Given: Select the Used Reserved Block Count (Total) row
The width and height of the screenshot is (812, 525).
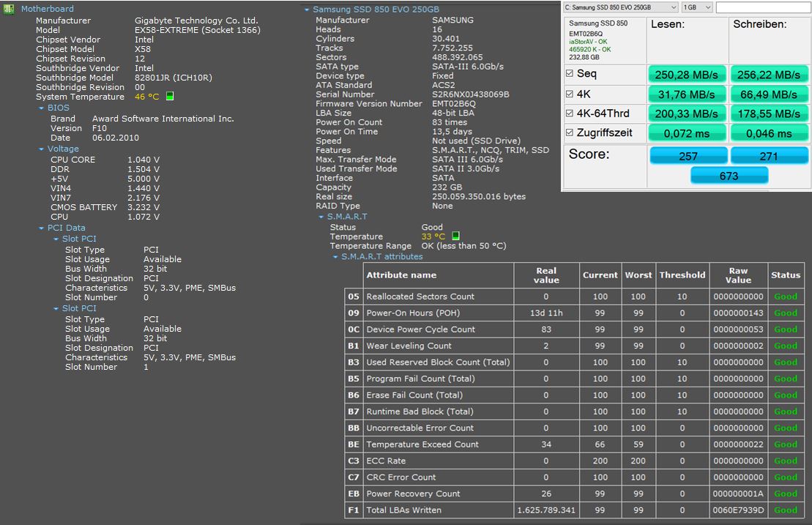Looking at the screenshot, I should 574,362.
